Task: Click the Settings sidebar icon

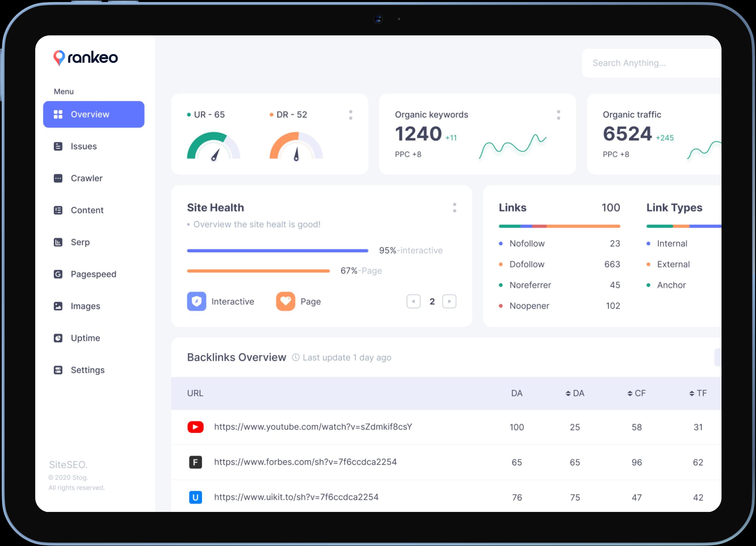Action: click(58, 370)
